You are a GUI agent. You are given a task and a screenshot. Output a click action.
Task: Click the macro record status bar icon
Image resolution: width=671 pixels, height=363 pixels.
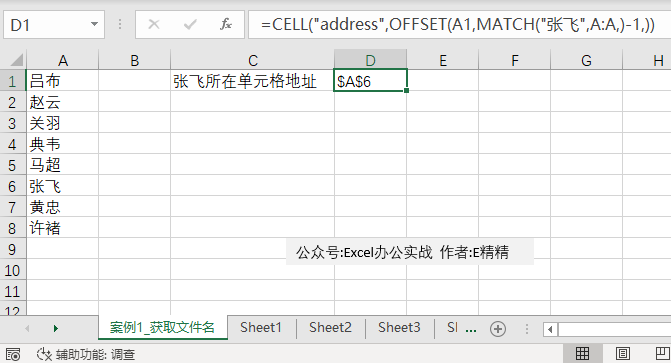13,354
